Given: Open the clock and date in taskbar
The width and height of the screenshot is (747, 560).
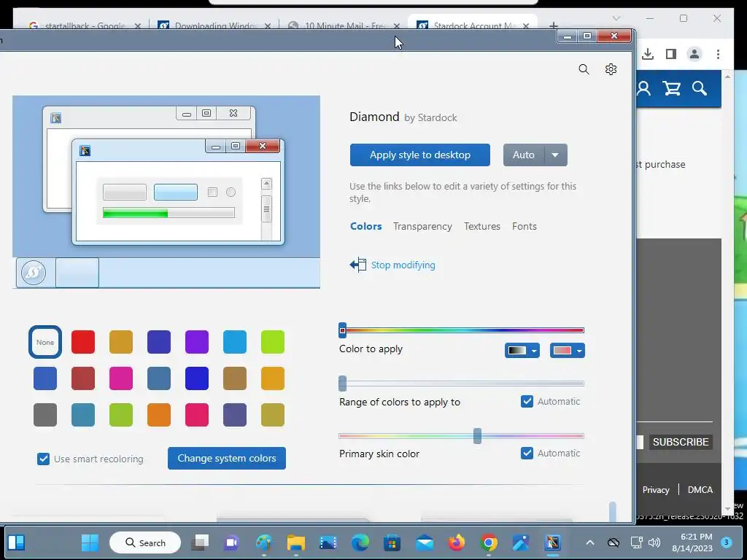Looking at the screenshot, I should [x=692, y=542].
